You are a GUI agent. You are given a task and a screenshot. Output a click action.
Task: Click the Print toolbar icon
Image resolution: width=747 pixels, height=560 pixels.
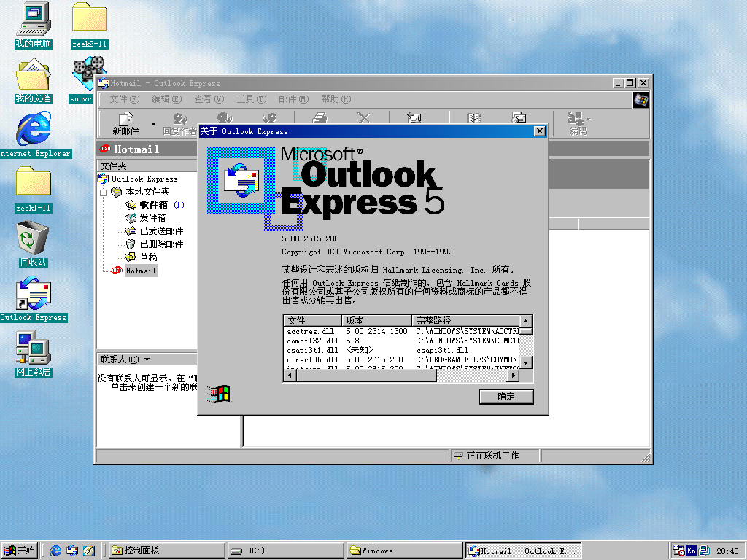[320, 119]
